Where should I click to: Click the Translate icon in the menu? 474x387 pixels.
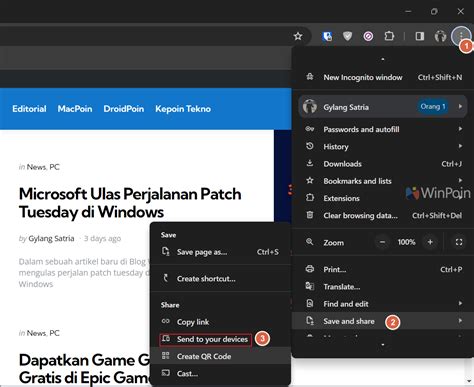point(310,286)
